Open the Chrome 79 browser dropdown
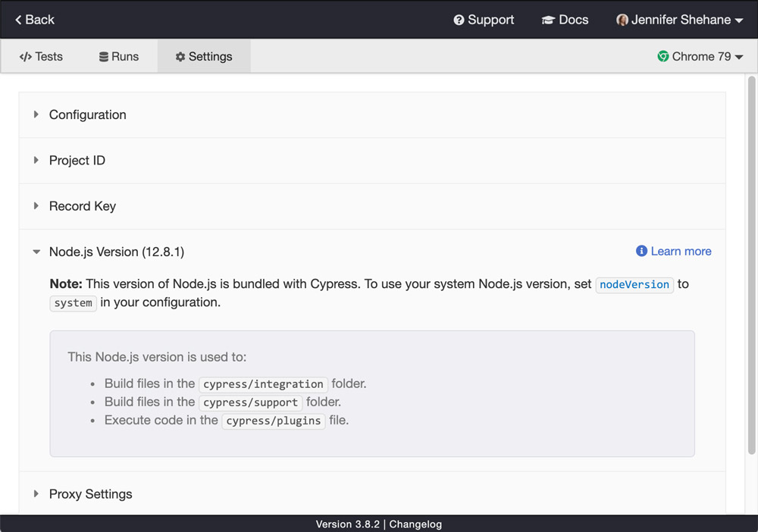This screenshot has height=532, width=758. [701, 56]
